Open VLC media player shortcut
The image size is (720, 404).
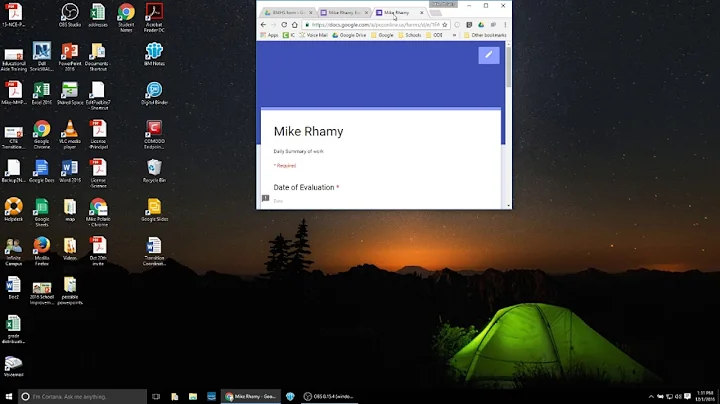click(x=70, y=134)
